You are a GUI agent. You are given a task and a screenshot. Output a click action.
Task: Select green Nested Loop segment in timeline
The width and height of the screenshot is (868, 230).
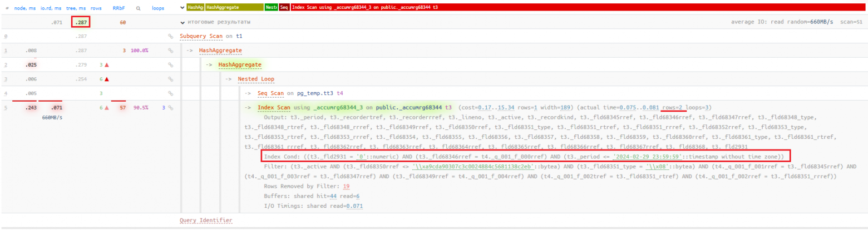pyautogui.click(x=272, y=8)
